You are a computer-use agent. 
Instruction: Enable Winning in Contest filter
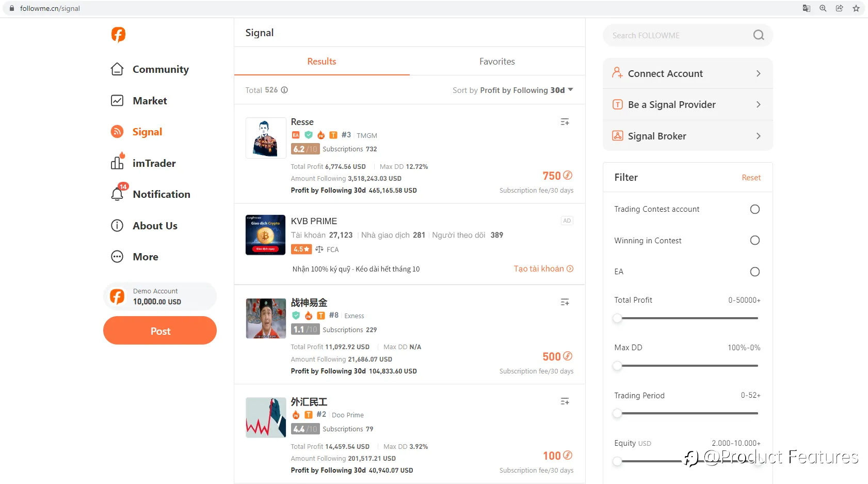[x=755, y=240]
